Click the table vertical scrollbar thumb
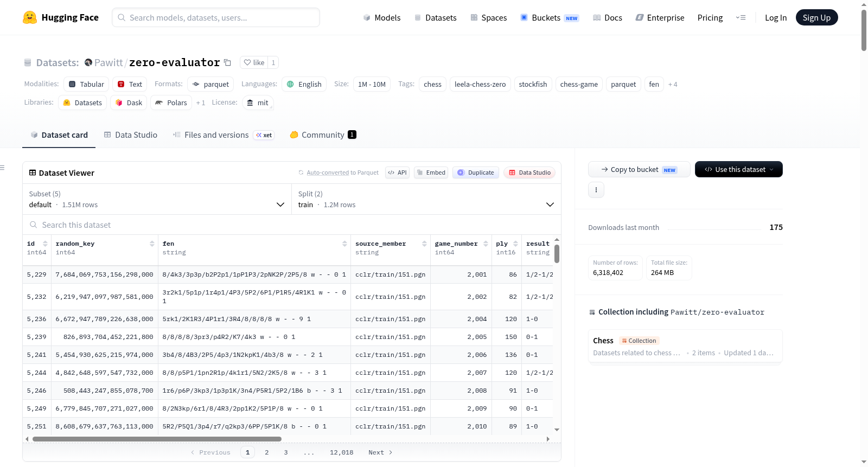The width and height of the screenshot is (868, 467). (x=557, y=253)
